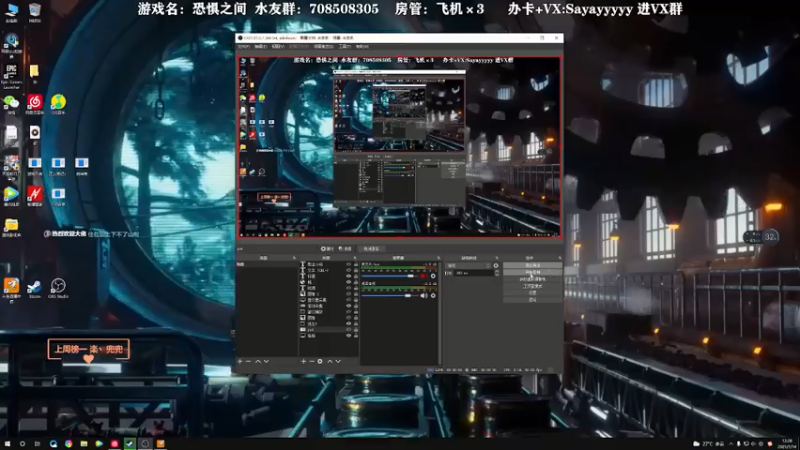Click the OBS preview canvas
800x450 pixels.
399,146
